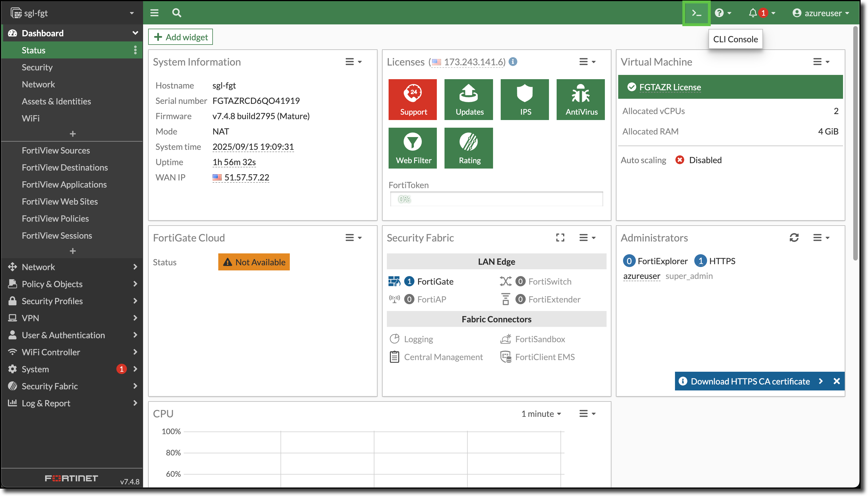868x496 pixels.
Task: Open the Security Profiles menu
Action: click(52, 301)
